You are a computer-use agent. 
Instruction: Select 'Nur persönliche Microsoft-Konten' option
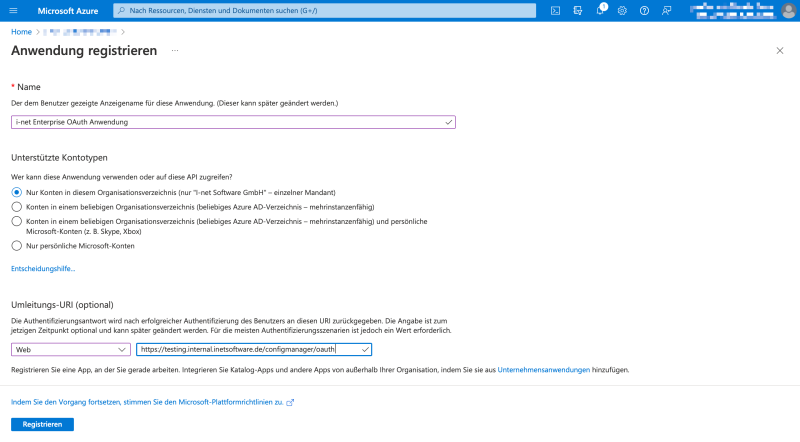16,245
